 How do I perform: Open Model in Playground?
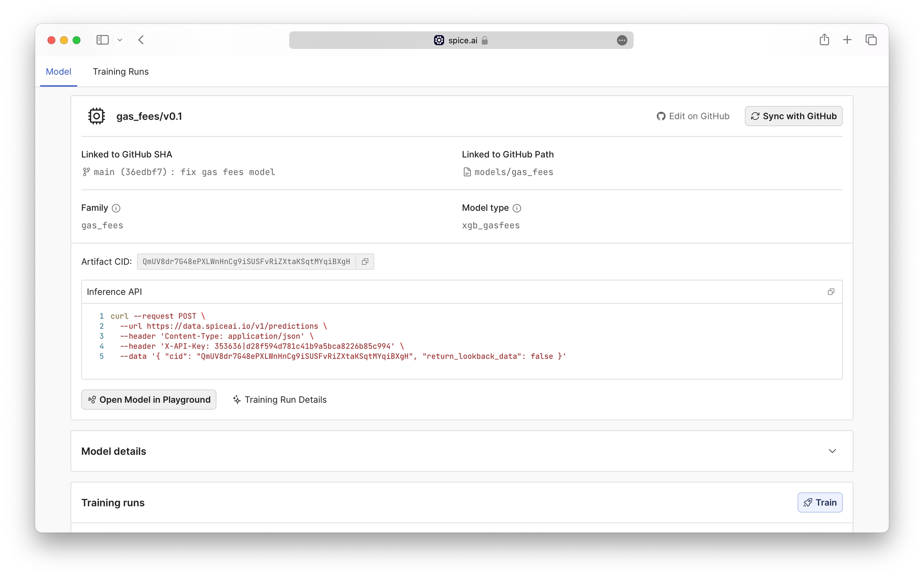click(x=149, y=400)
